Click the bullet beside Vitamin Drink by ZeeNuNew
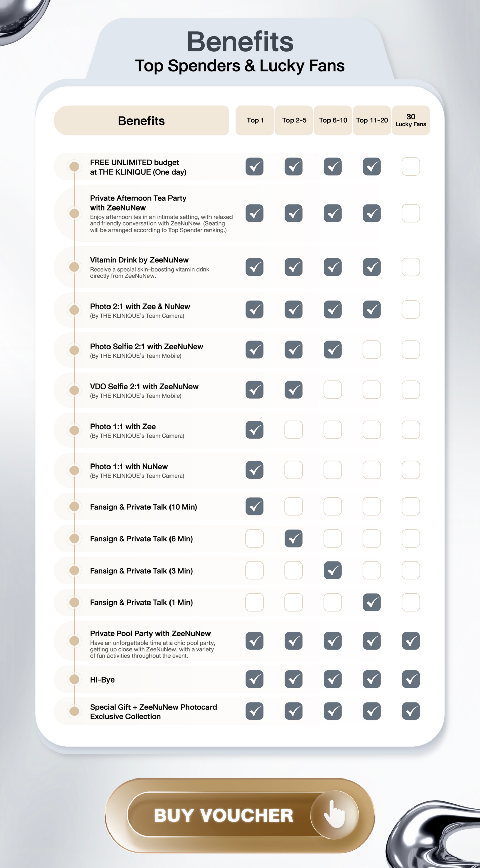The image size is (480, 868). 74,267
